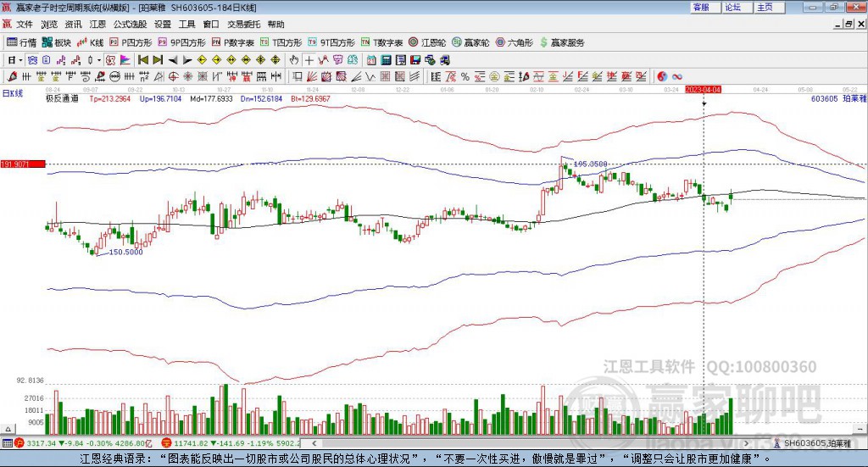Click the 沪 index 3317.34 status entry

[83, 443]
